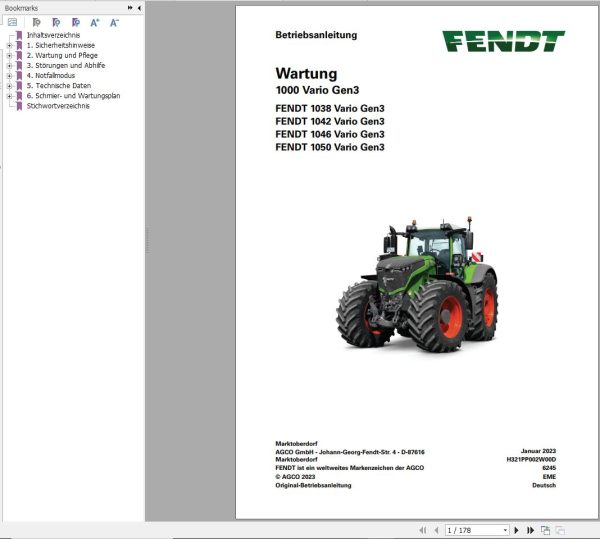Open the 1. Sicherheitshinweise bookmark
This screenshot has width=600, height=539.
tap(60, 45)
